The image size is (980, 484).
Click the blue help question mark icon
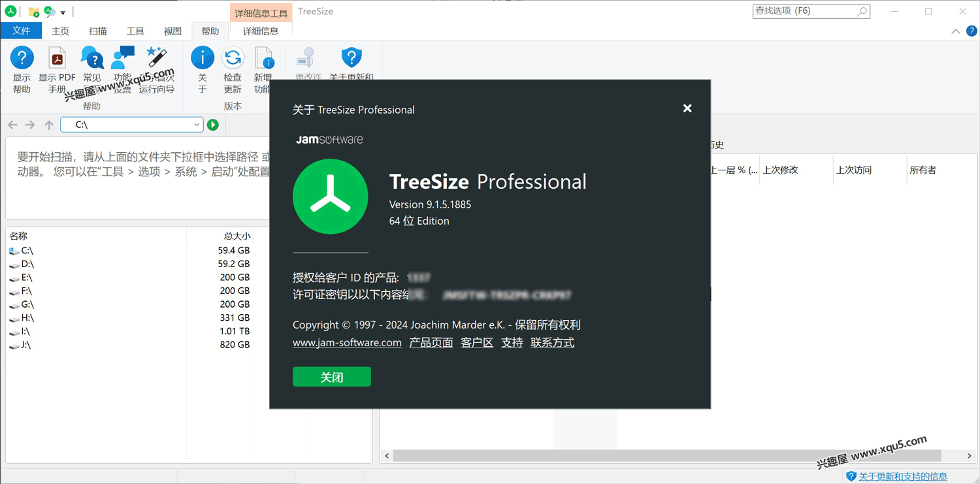click(x=972, y=31)
